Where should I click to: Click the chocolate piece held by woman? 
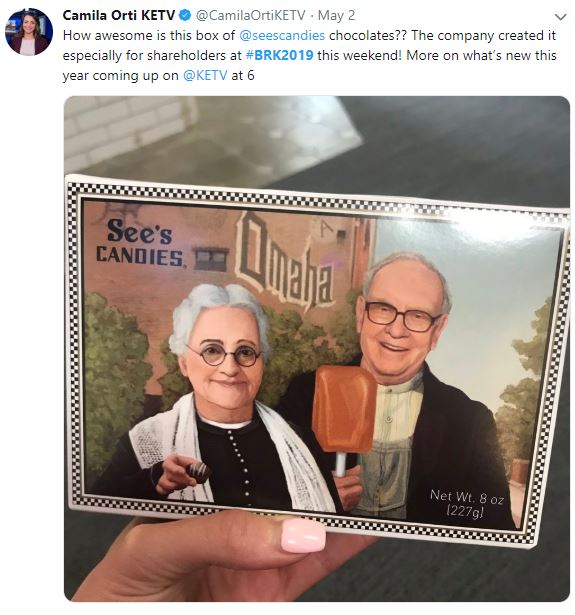pyautogui.click(x=198, y=472)
